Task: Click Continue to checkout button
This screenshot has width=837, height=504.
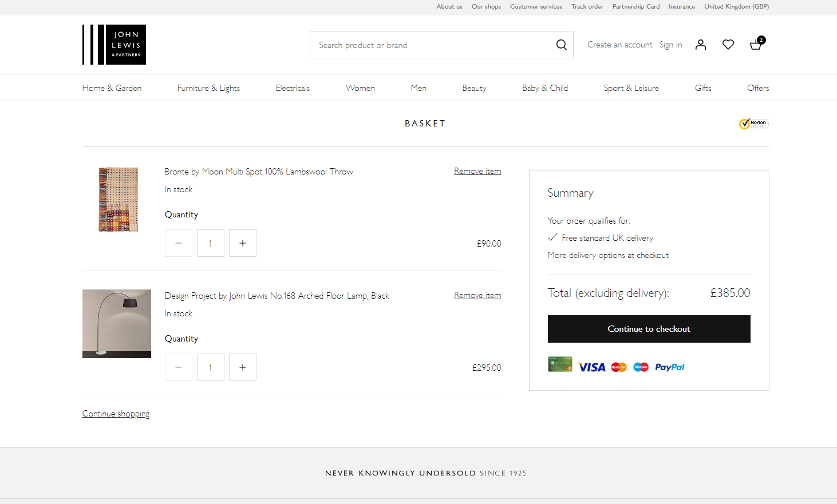Action: (649, 329)
